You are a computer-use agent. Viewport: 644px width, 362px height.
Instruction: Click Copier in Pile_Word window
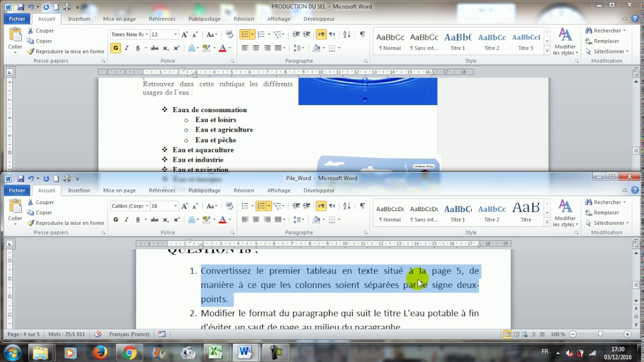40,213
